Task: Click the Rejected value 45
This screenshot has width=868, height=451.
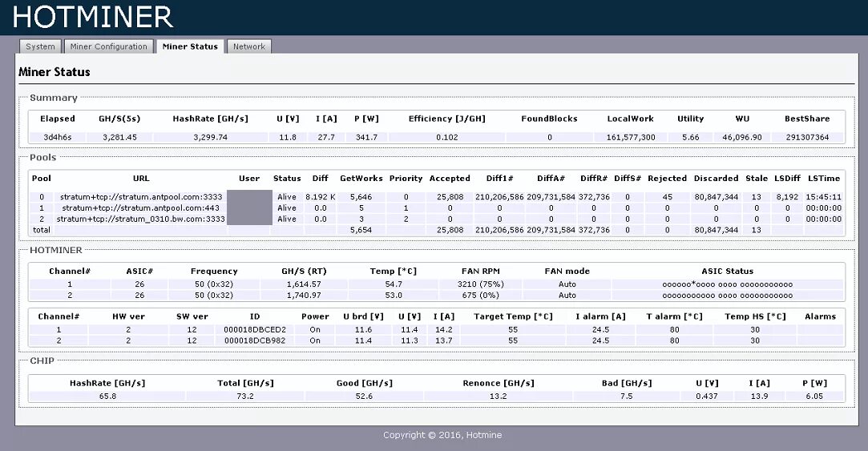Action: coord(667,197)
